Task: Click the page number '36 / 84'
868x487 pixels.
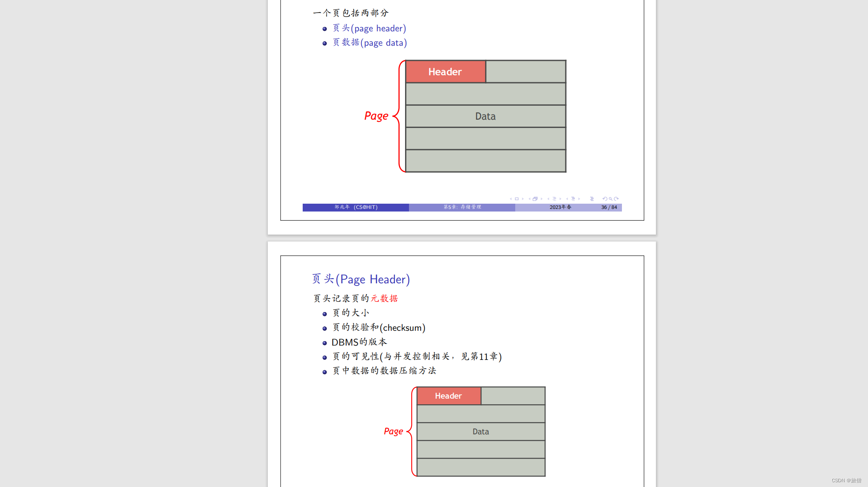Action: [609, 207]
